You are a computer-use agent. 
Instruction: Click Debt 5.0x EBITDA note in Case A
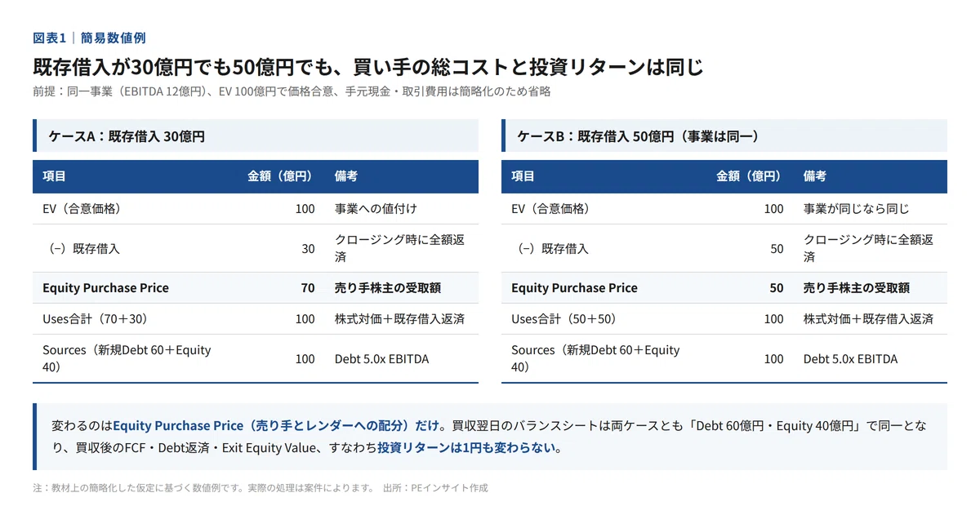(x=381, y=359)
